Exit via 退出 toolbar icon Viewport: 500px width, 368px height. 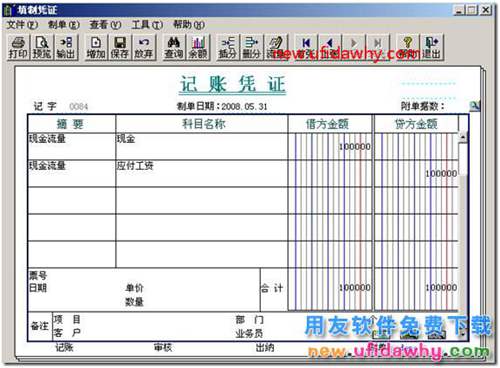pos(432,47)
